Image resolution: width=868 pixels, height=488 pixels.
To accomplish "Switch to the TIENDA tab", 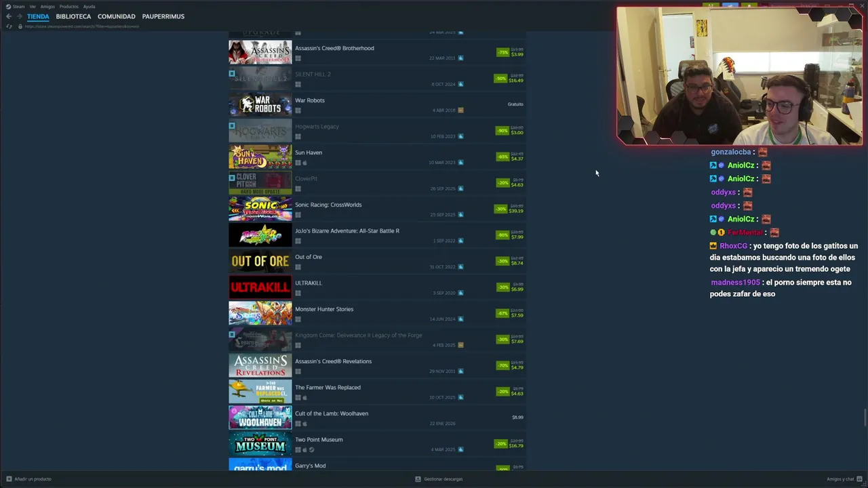I will tap(38, 16).
